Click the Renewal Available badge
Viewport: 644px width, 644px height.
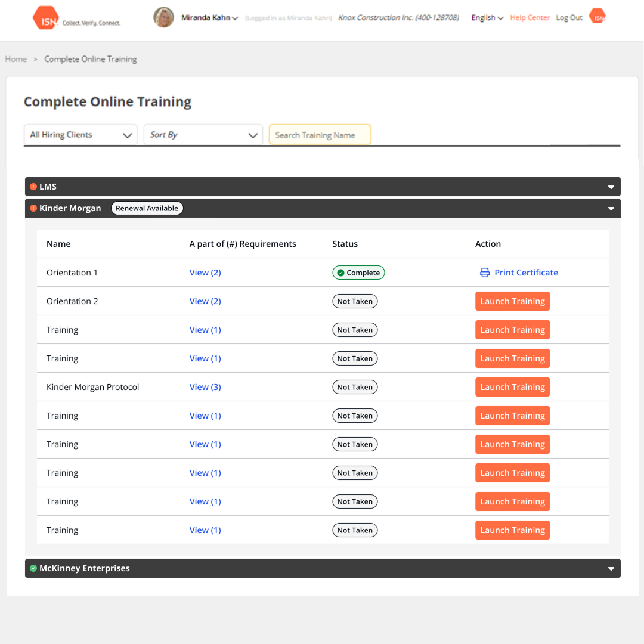click(147, 208)
